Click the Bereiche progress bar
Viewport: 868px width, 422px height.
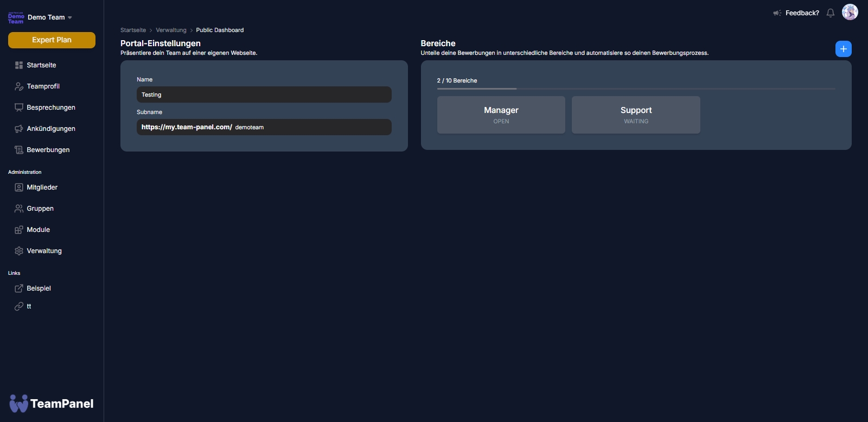click(636, 89)
